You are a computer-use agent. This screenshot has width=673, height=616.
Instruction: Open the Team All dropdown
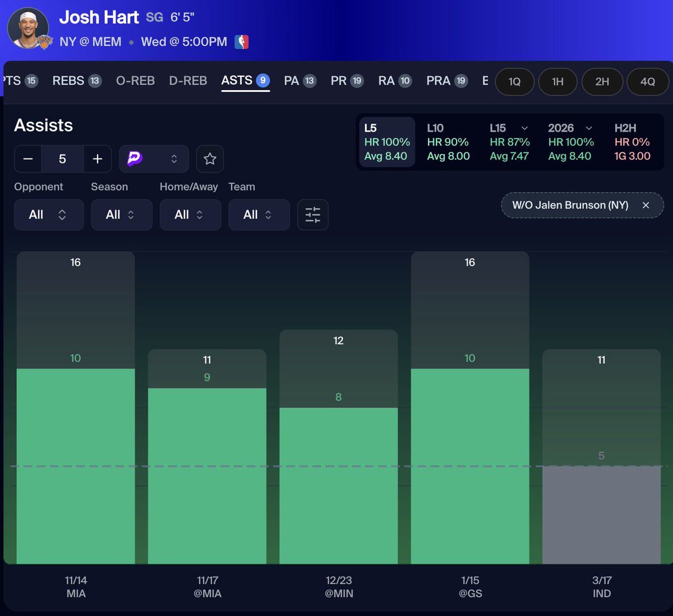259,215
